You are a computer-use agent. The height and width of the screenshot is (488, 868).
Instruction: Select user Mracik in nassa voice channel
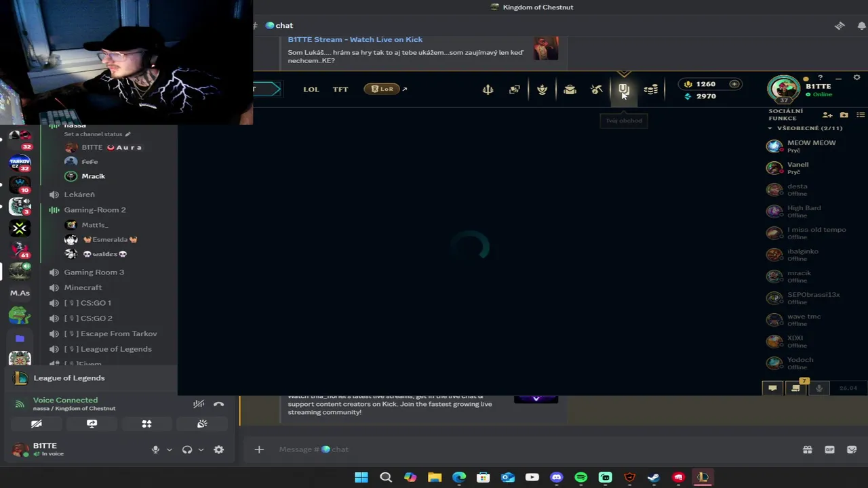pos(93,176)
